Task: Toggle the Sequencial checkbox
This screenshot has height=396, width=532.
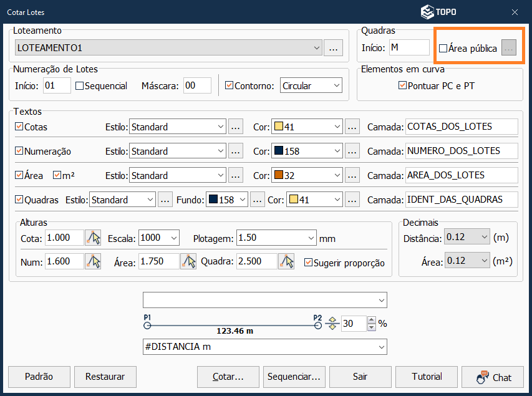Action: tap(80, 86)
